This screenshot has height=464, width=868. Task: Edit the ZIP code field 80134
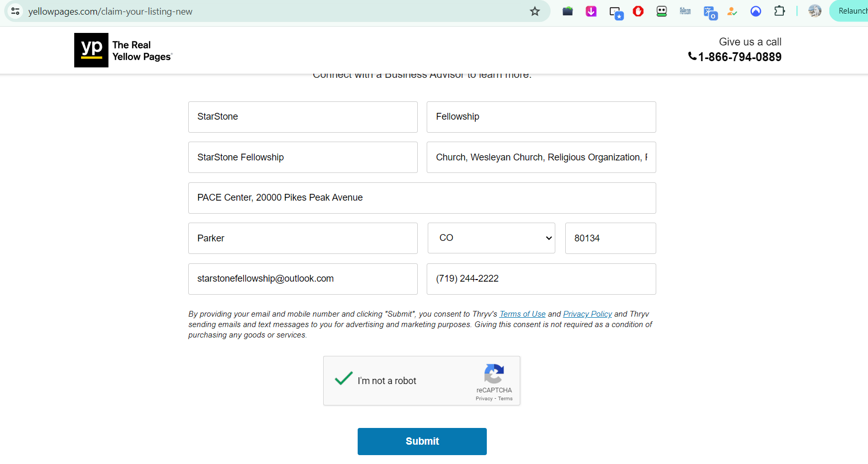610,238
